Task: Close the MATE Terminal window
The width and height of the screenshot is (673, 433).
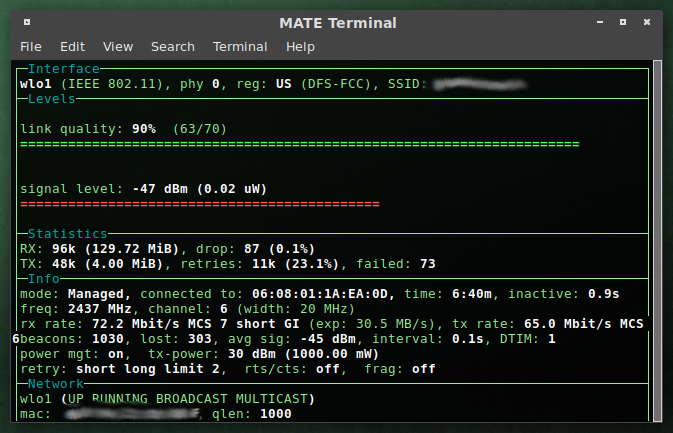Action: point(647,22)
